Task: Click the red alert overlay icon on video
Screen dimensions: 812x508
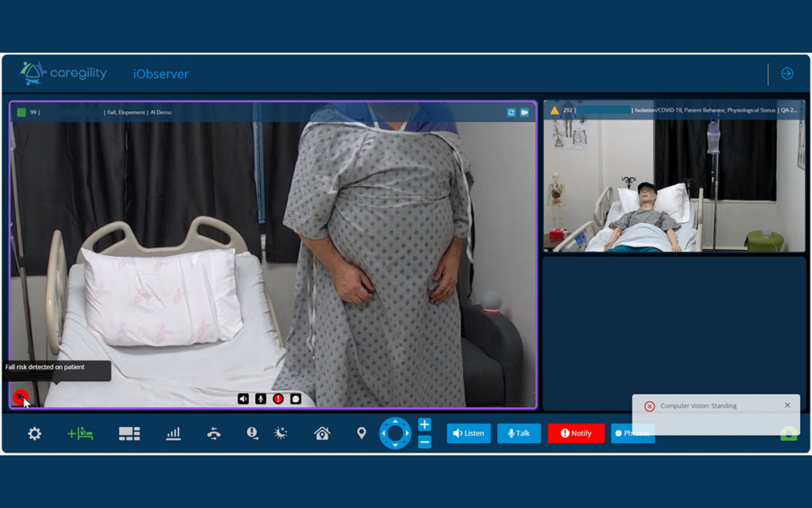Action: pos(278,399)
